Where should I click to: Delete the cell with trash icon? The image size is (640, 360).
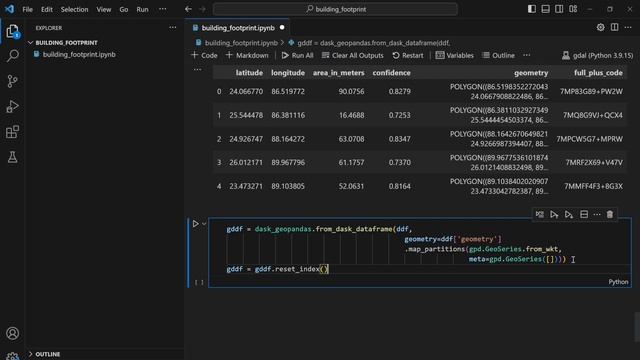[x=610, y=214]
